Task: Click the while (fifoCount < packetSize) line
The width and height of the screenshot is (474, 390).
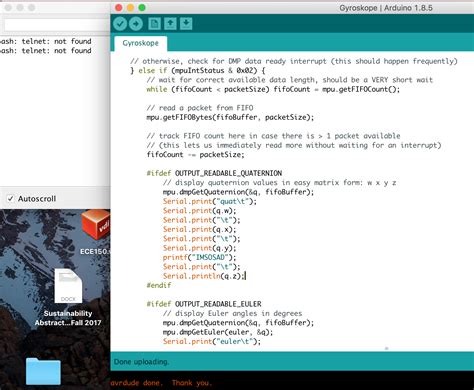Action: pyautogui.click(x=273, y=89)
